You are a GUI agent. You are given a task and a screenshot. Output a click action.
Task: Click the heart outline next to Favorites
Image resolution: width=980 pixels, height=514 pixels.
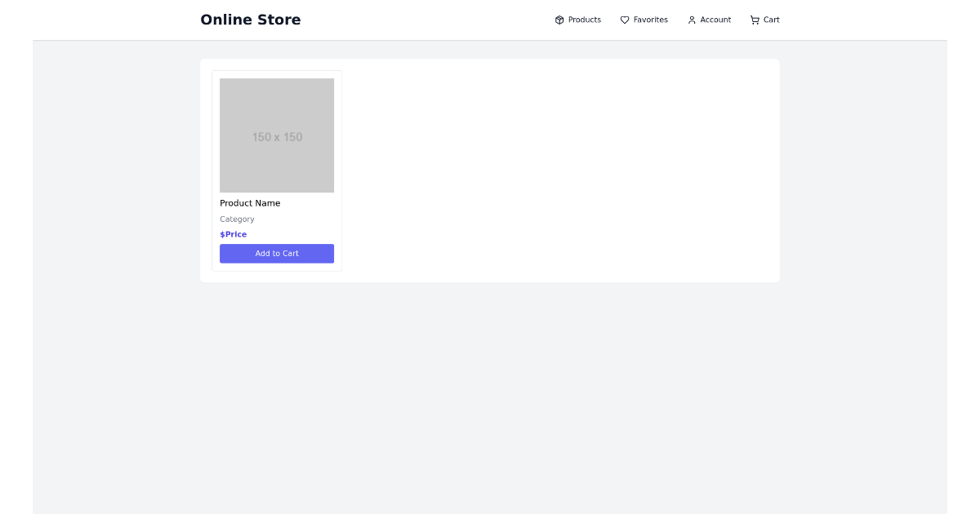point(624,20)
